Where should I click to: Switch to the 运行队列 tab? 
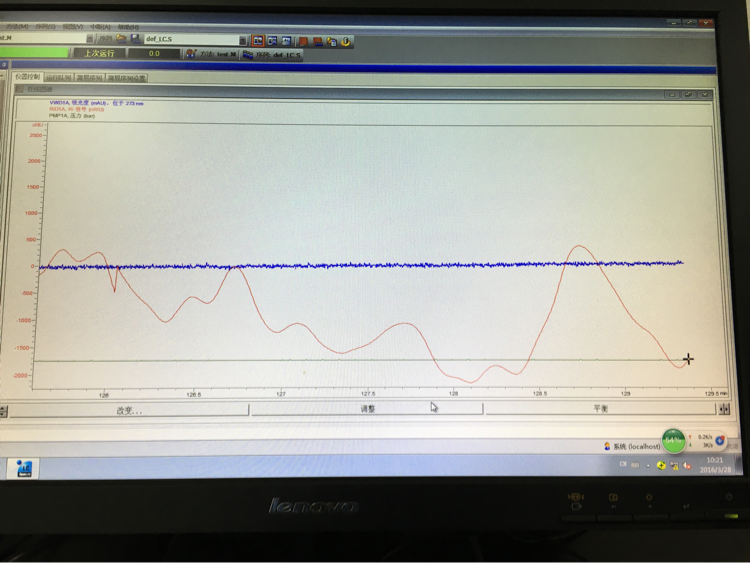(x=59, y=77)
